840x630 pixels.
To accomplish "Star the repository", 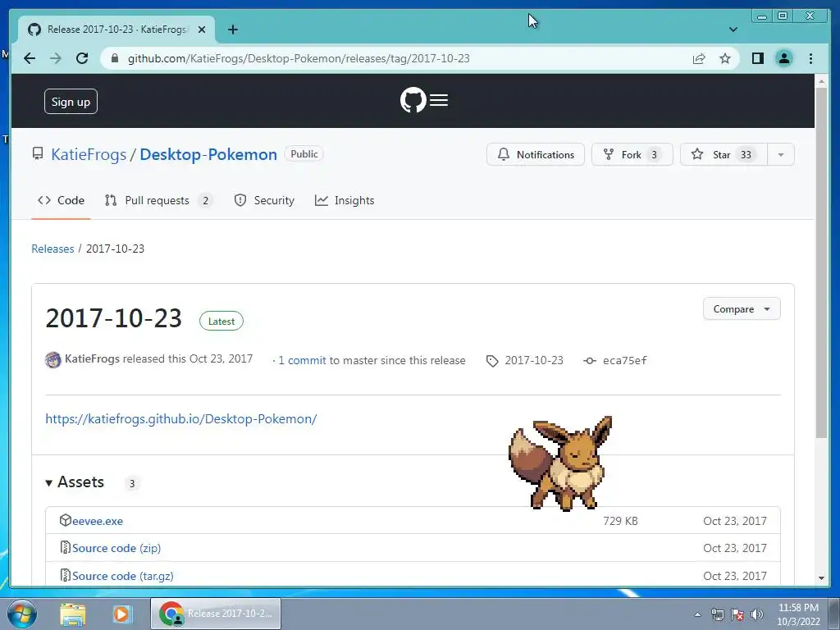I will (x=724, y=154).
